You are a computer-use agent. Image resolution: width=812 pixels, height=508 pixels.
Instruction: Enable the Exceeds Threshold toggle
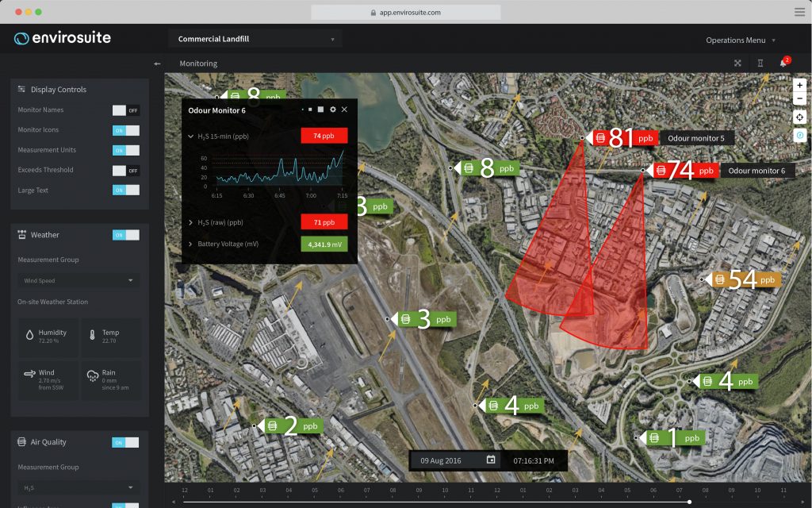click(x=126, y=170)
